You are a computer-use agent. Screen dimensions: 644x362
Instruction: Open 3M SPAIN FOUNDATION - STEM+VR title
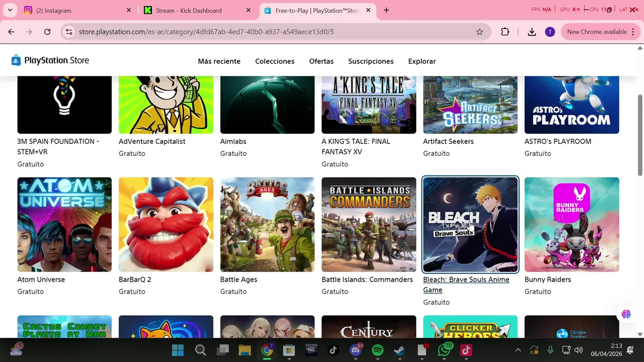coord(58,146)
